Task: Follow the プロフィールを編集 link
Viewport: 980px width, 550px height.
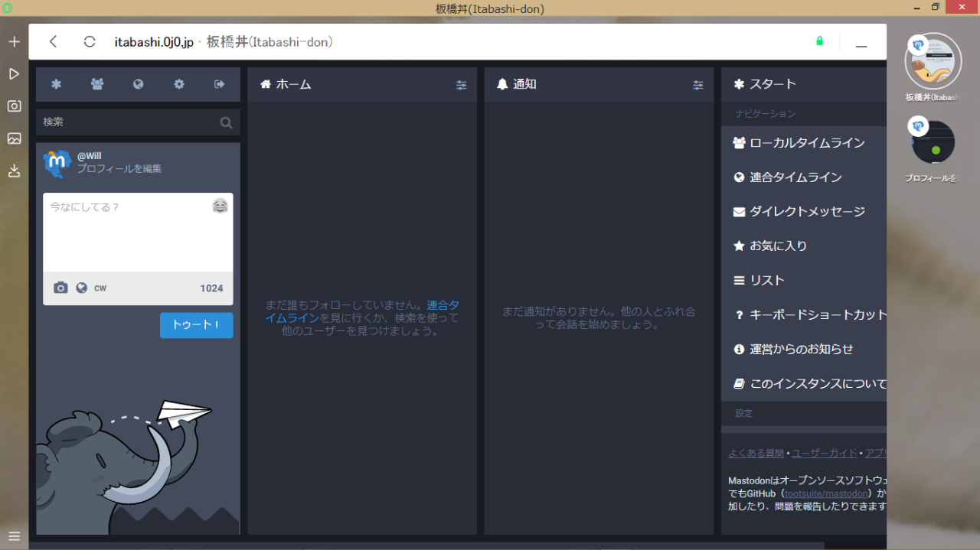Action: pyautogui.click(x=119, y=169)
